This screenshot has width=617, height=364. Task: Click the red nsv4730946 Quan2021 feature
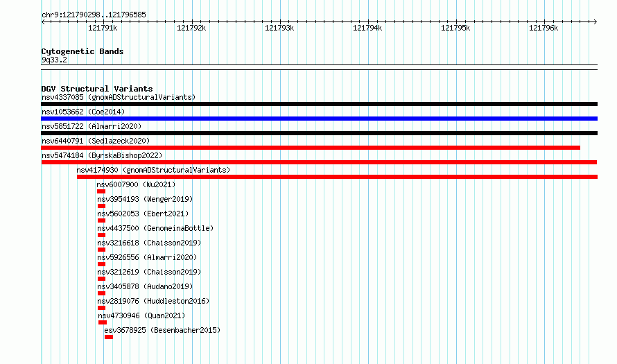(103, 322)
